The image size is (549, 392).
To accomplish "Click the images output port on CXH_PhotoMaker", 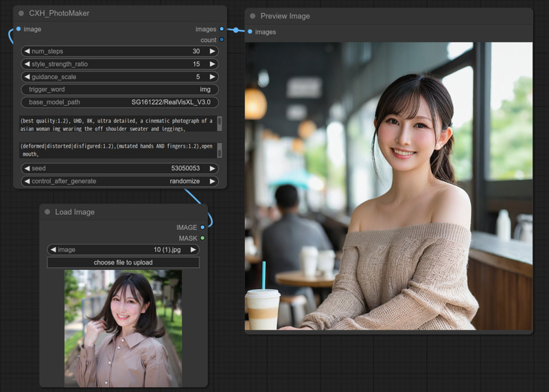I will [x=222, y=29].
